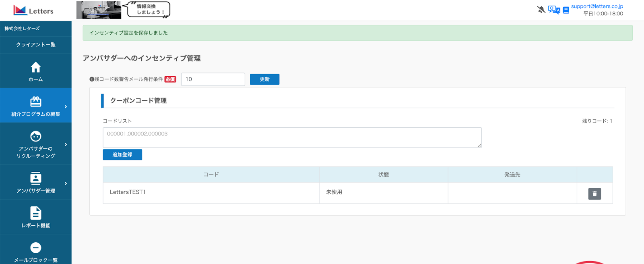Click the アンバサダー管理 contact icon

click(36, 178)
